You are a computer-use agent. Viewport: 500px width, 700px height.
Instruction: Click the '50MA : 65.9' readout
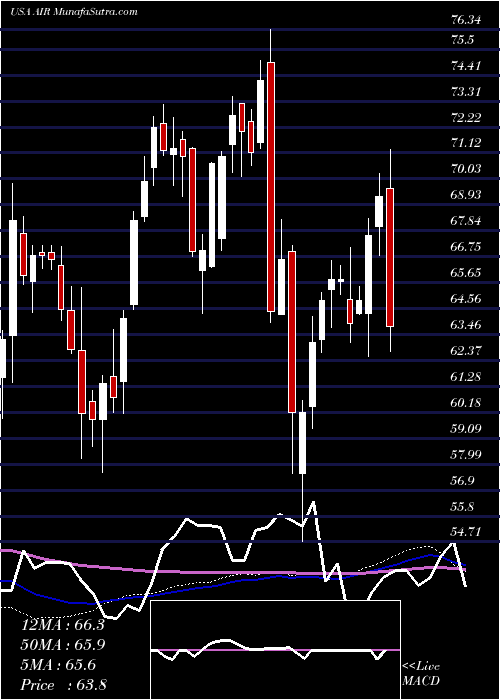click(x=63, y=645)
